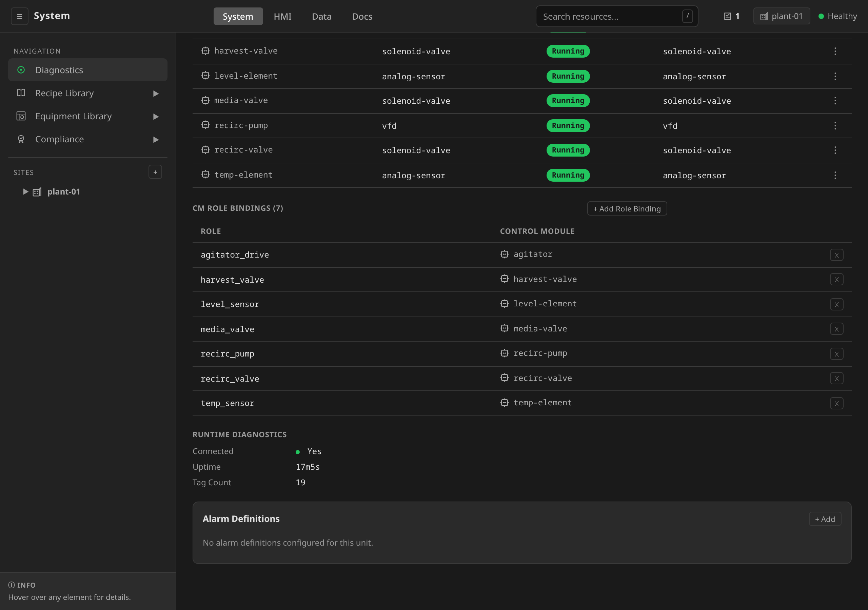Click the Connected Yes status value
The image size is (868, 610).
point(309,451)
